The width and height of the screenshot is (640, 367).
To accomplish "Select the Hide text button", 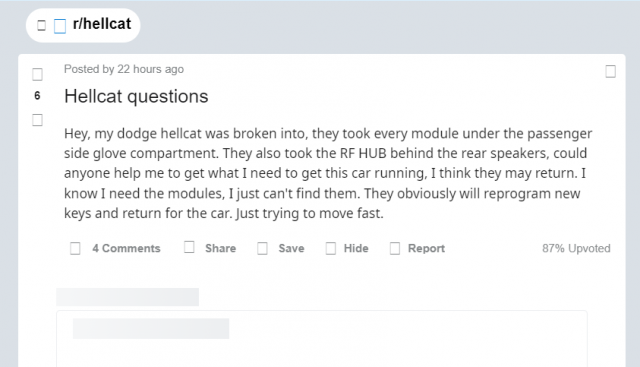I will pyautogui.click(x=356, y=248).
